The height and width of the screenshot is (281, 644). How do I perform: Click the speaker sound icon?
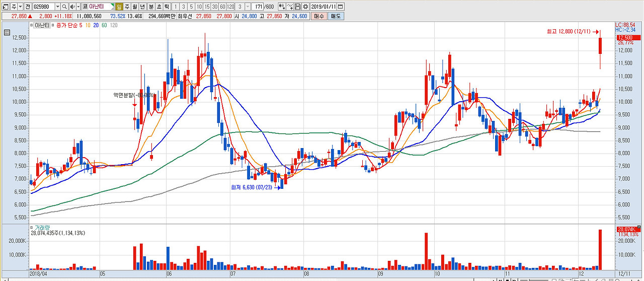coord(72,7)
